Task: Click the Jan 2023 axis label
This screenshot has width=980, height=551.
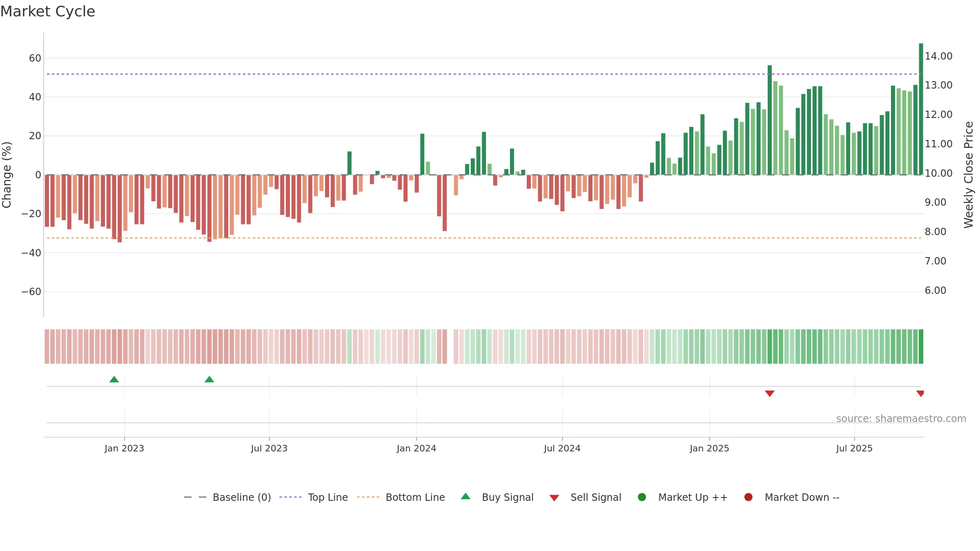Action: [124, 448]
